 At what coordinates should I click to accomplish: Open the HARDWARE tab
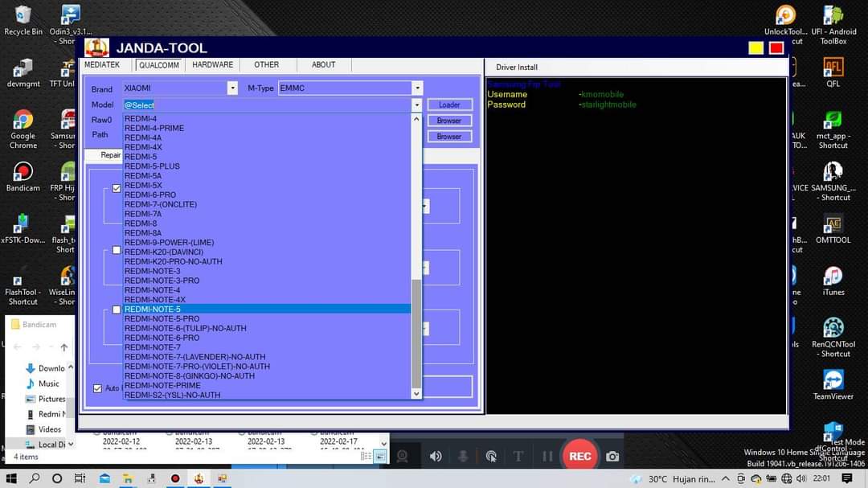coord(212,65)
